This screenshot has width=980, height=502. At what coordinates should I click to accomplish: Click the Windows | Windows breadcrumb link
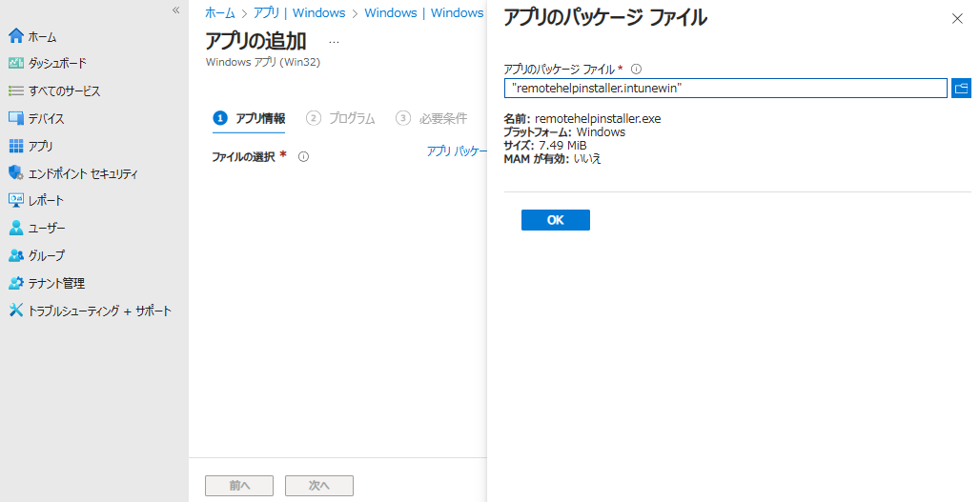pos(424,13)
